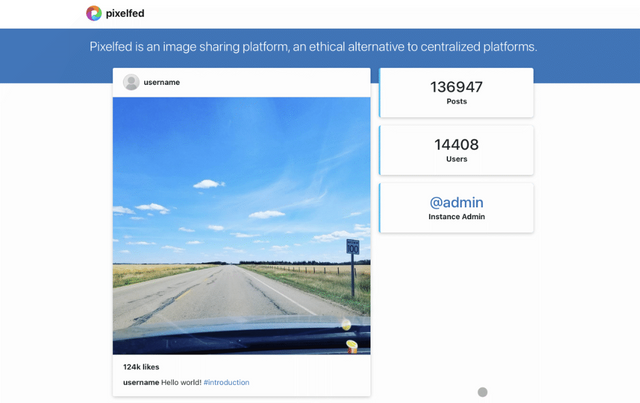Click the 136947 posts number
Image resolution: width=640 pixels, height=403 pixels.
pos(456,87)
